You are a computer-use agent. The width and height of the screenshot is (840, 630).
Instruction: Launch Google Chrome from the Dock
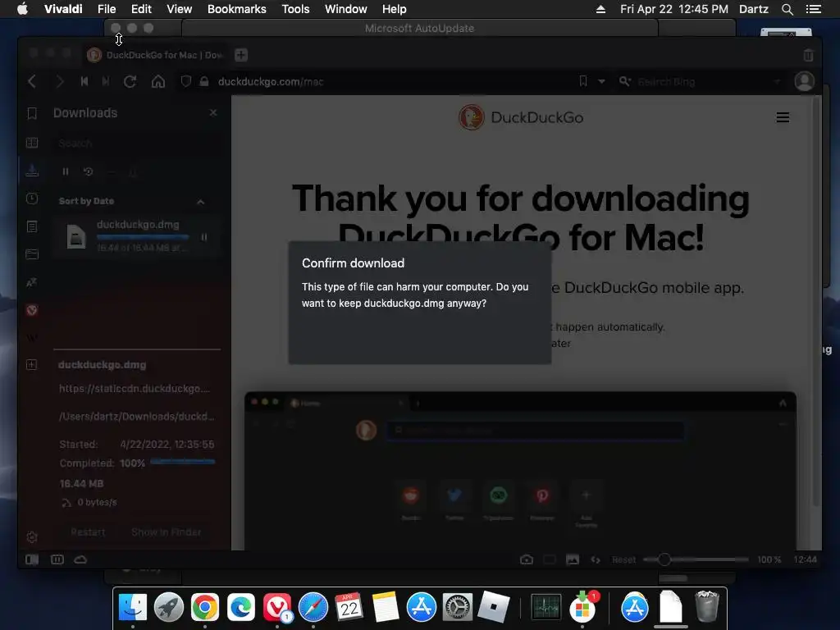(x=204, y=608)
